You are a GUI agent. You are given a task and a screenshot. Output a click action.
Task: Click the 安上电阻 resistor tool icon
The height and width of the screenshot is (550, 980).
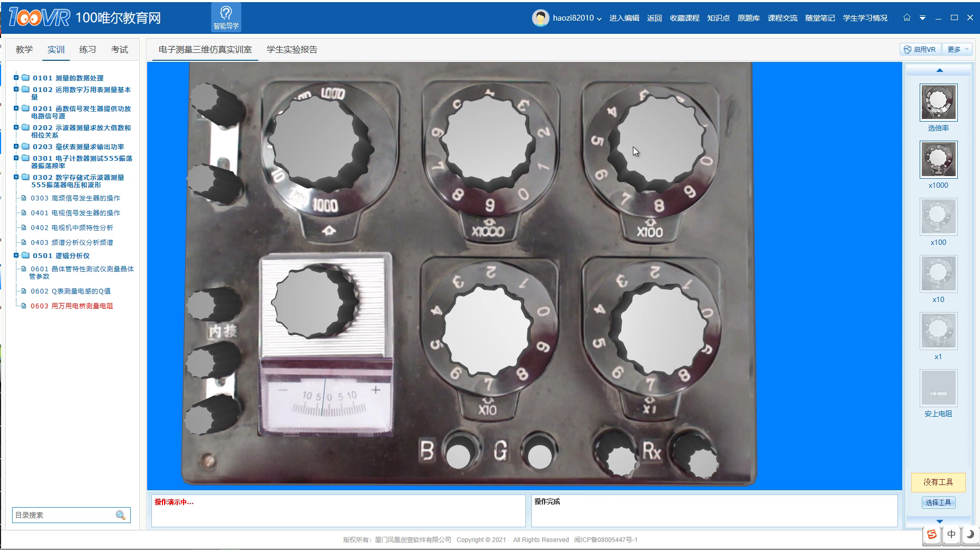pos(938,388)
